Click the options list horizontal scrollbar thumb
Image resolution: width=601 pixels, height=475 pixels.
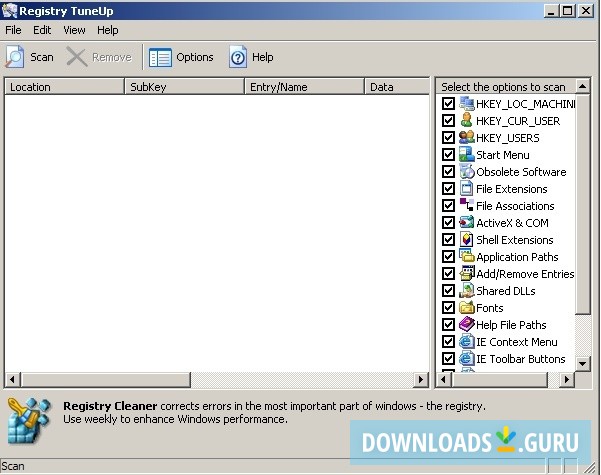tap(500, 380)
